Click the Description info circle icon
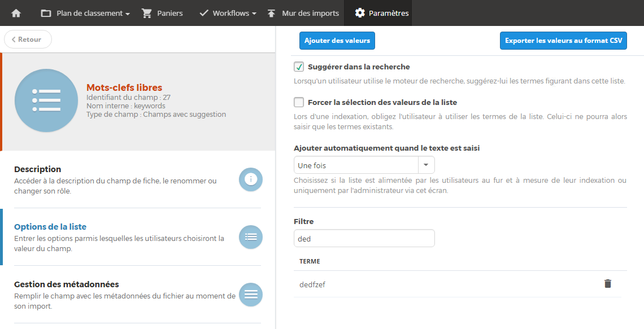This screenshot has width=644, height=329. click(251, 179)
